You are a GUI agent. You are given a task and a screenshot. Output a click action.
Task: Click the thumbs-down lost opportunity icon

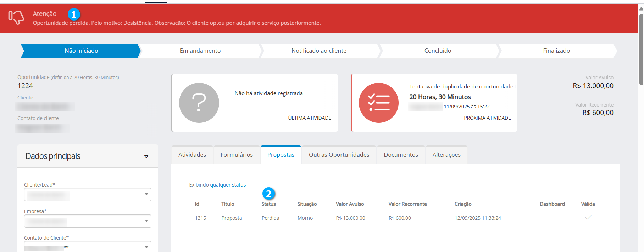point(16,17)
